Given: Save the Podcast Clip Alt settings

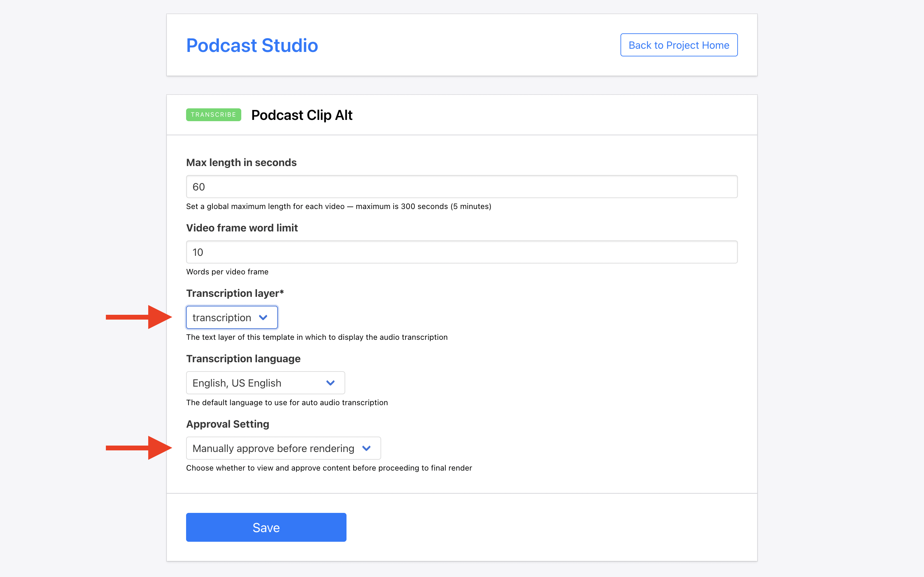Looking at the screenshot, I should (x=266, y=527).
